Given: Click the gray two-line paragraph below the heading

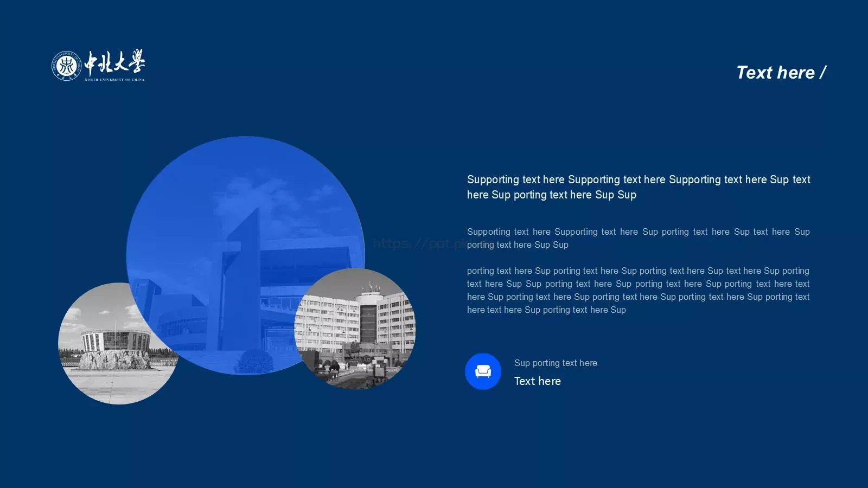Looking at the screenshot, I should point(638,238).
